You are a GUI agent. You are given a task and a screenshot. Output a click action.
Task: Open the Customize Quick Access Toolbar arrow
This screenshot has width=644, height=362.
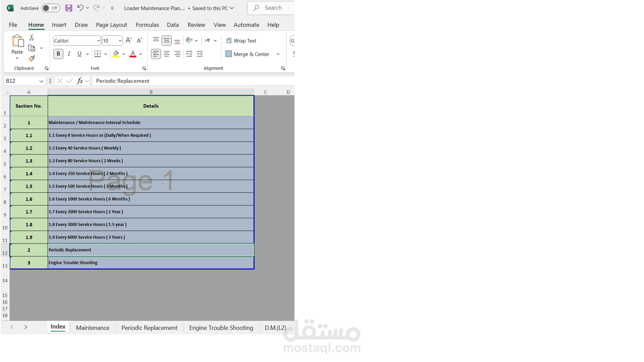(x=112, y=8)
